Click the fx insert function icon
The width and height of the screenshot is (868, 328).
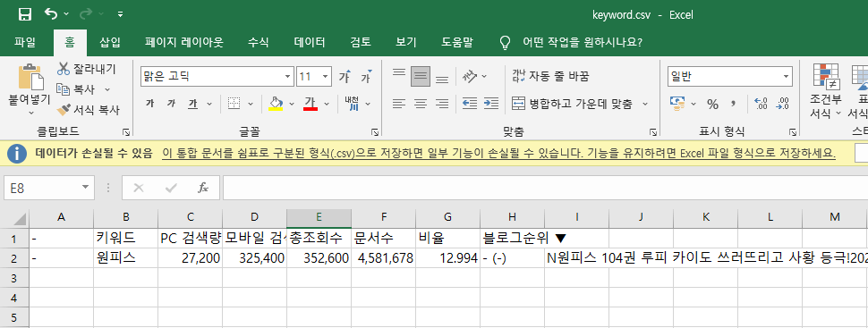pyautogui.click(x=203, y=188)
